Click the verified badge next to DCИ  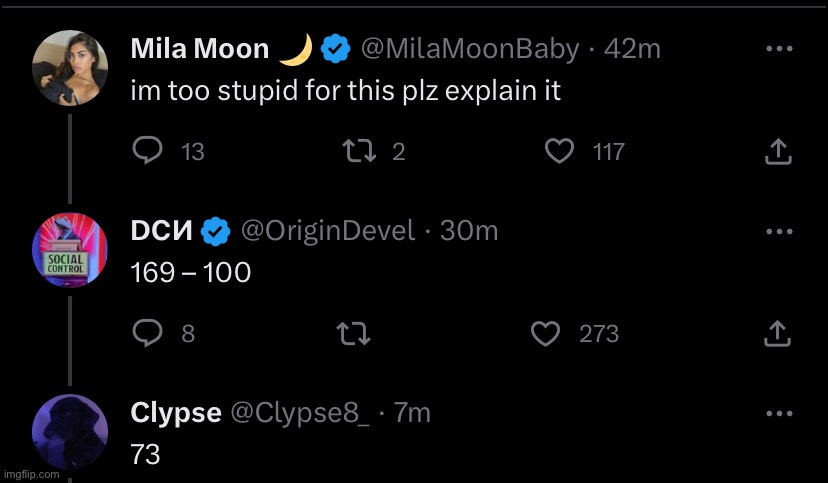(x=216, y=231)
